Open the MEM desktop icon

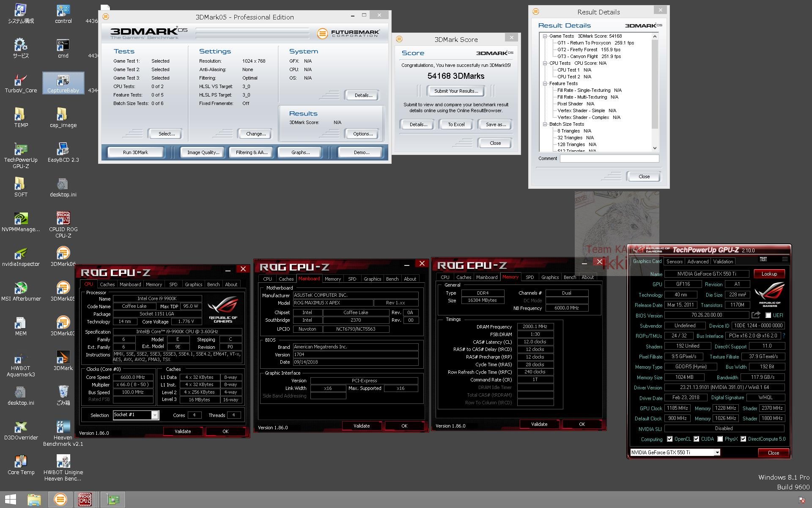pos(21,326)
